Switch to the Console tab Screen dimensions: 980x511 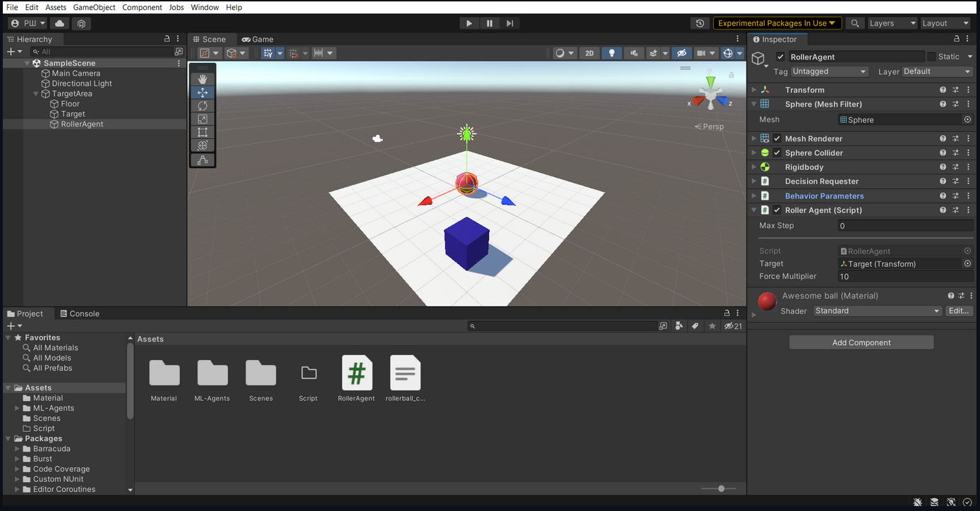[80, 313]
